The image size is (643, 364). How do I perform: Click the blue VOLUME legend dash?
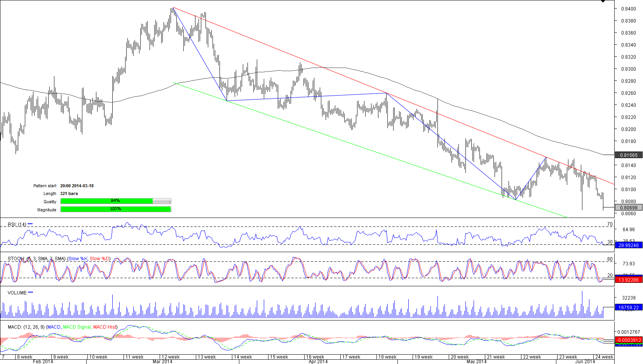31,293
